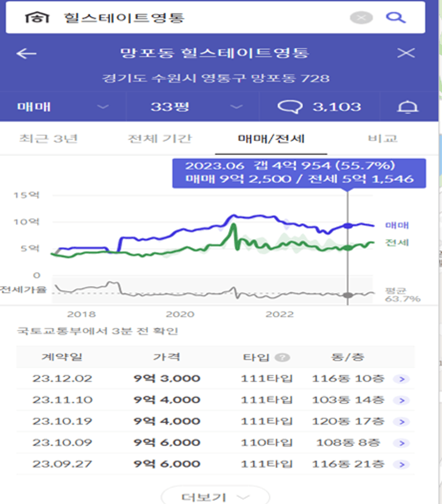Click the 2018 axis label

81,314
